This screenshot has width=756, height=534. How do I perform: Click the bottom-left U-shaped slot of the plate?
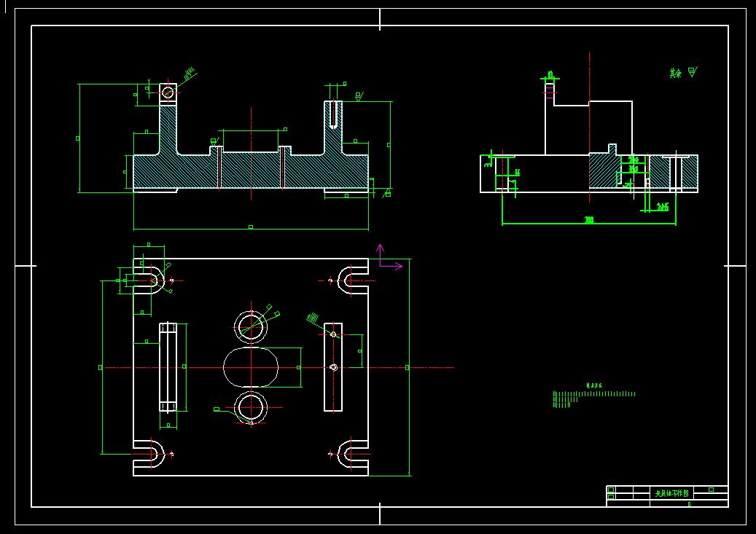coord(149,454)
